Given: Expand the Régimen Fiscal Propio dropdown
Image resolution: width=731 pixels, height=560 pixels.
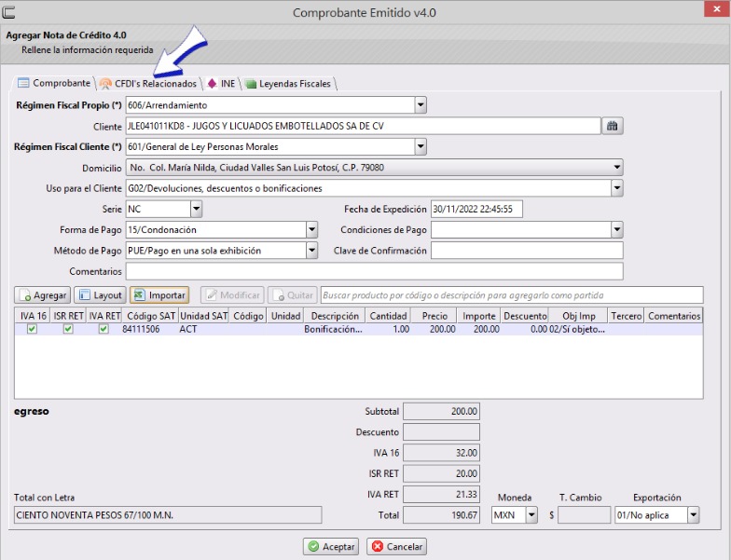Looking at the screenshot, I should pos(421,105).
